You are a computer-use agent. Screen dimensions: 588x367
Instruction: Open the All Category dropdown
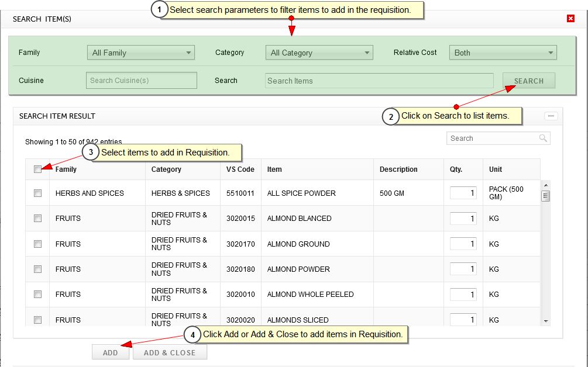point(319,53)
